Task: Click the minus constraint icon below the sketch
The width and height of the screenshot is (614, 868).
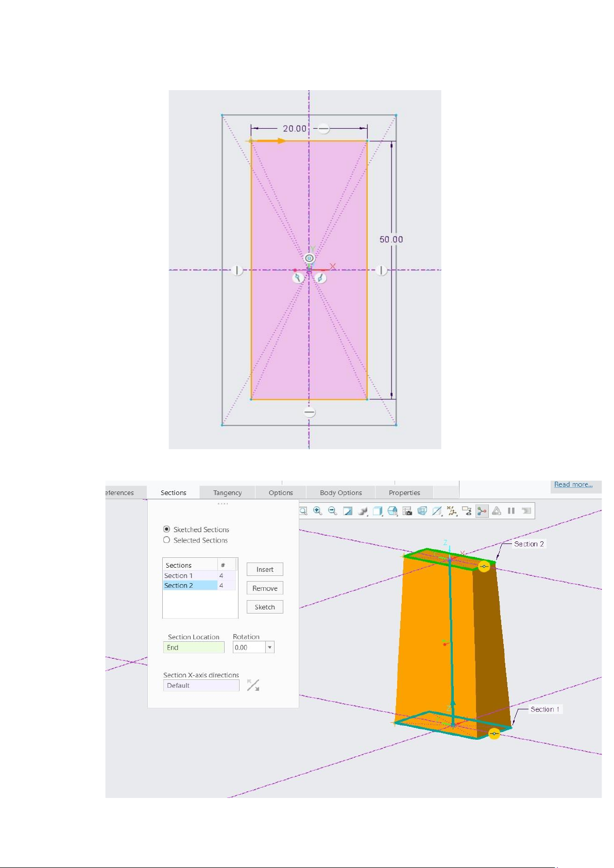Action: coord(309,412)
